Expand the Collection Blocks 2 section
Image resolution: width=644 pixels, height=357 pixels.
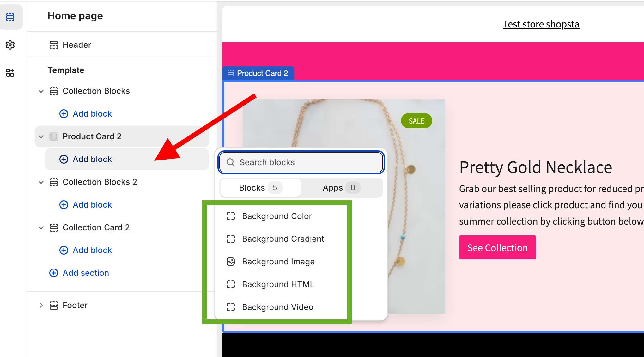click(x=40, y=182)
